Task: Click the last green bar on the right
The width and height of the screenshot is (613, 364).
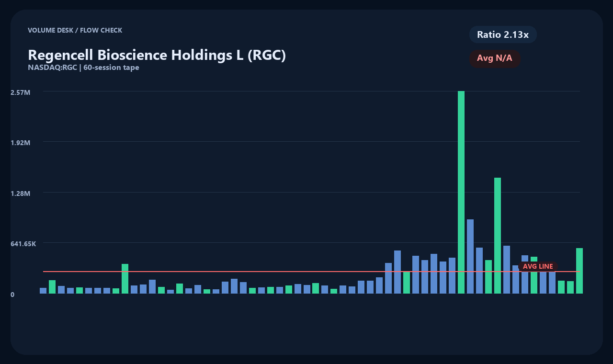Action: pyautogui.click(x=579, y=271)
